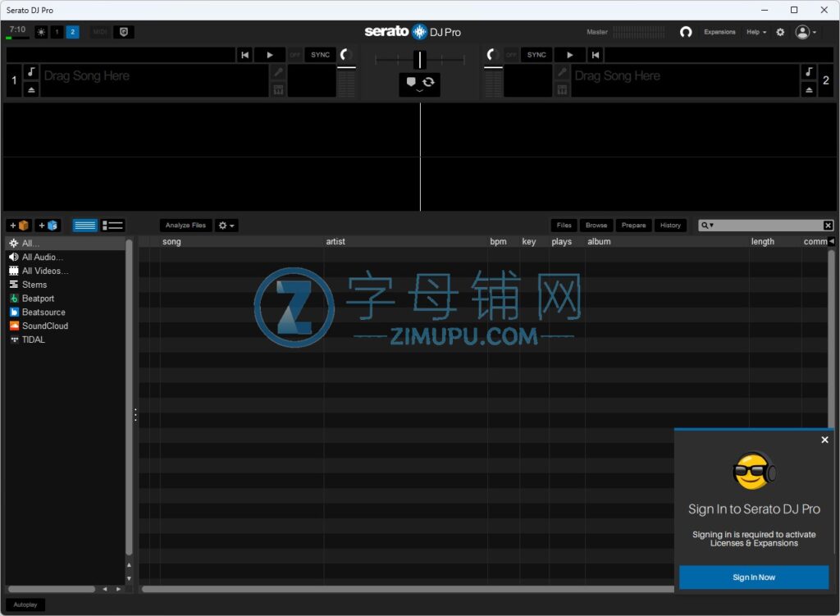The height and width of the screenshot is (616, 840).
Task: Open the Help dropdown menu
Action: 756,32
